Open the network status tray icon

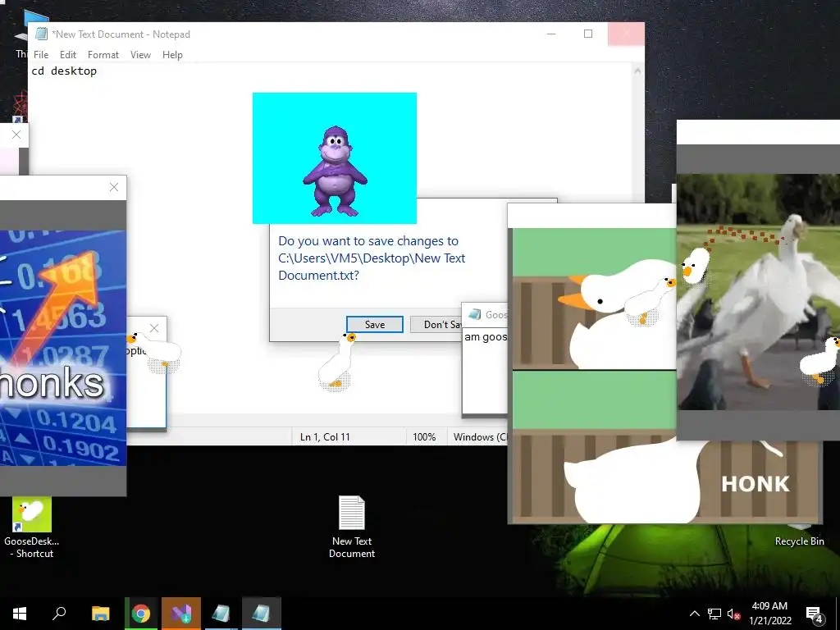click(x=714, y=614)
